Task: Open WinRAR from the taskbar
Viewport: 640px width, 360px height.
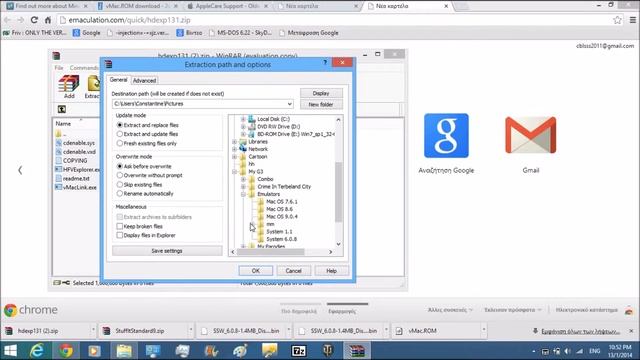Action: [x=356, y=351]
